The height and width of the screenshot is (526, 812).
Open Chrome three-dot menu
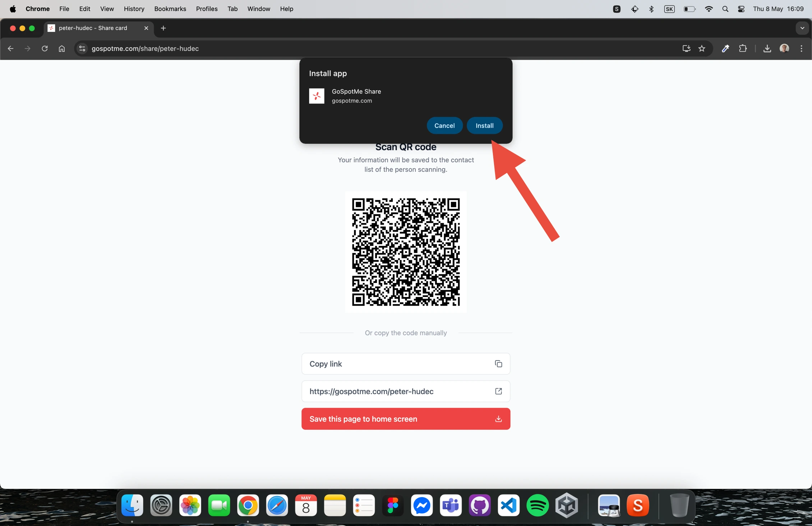click(802, 49)
